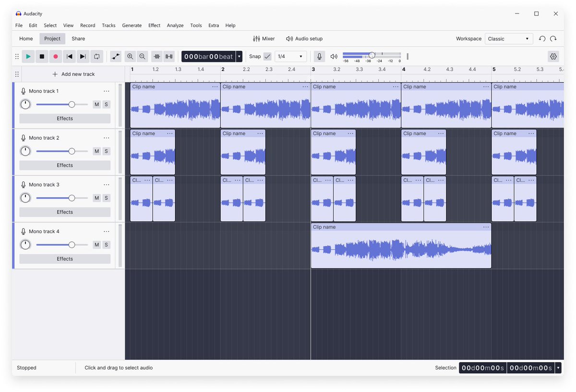Open Effects for Mono track 4
The height and width of the screenshot is (392, 576).
(x=65, y=259)
